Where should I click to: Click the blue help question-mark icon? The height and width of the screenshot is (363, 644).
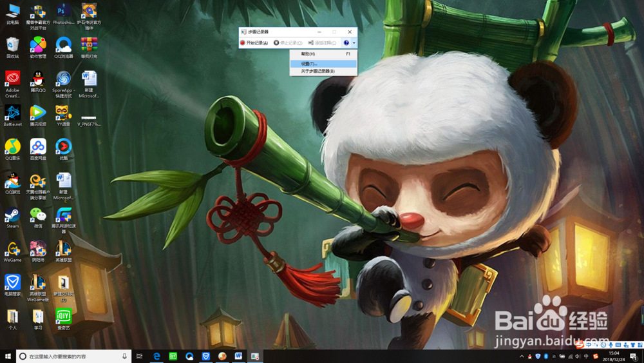coord(346,43)
